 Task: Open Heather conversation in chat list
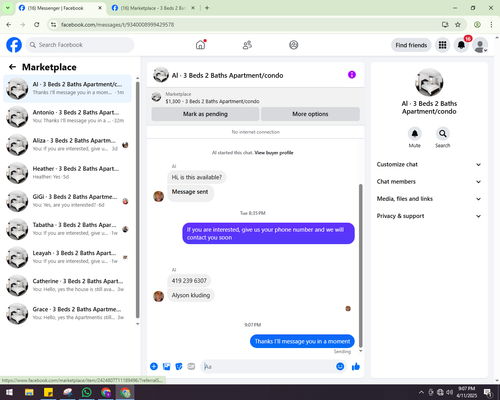[x=67, y=173]
